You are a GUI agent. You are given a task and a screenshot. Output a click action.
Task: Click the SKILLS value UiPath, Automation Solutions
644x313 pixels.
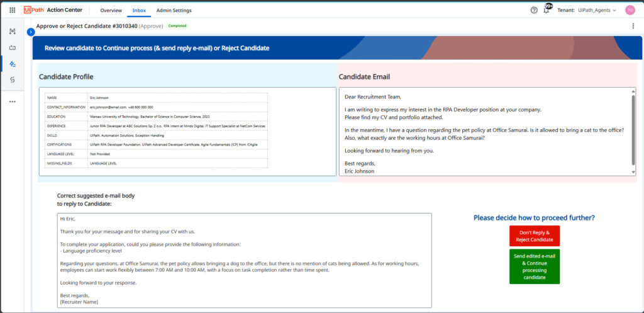tap(127, 135)
